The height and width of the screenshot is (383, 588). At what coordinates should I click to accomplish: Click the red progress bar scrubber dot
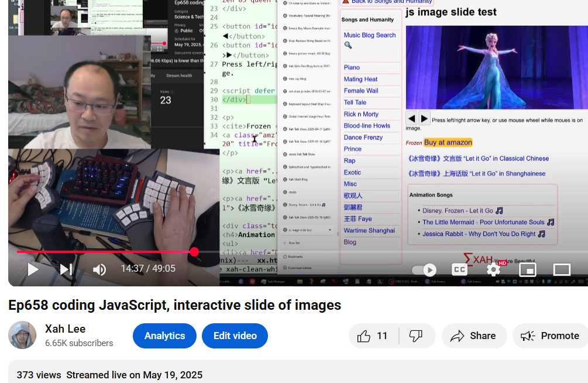pos(194,252)
